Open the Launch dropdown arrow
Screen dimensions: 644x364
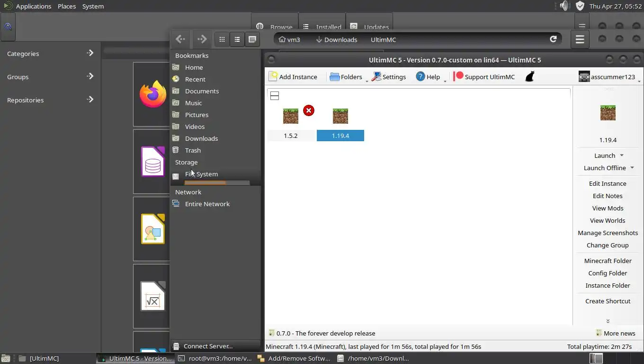point(622,155)
